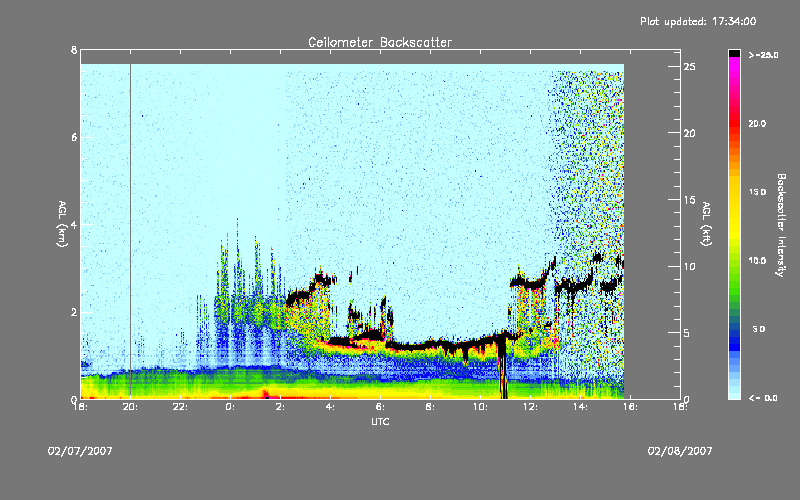Click the "0:" UTC tick label
The width and height of the screenshot is (800, 500).
[230, 407]
